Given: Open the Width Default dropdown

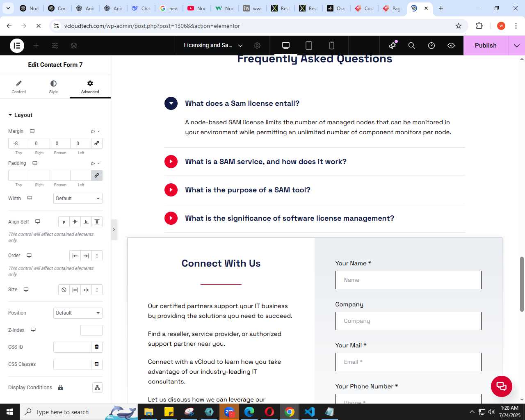Looking at the screenshot, I should point(78,199).
